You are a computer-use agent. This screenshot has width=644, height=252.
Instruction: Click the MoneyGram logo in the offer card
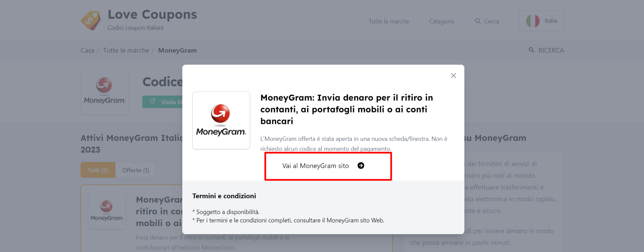point(107,211)
